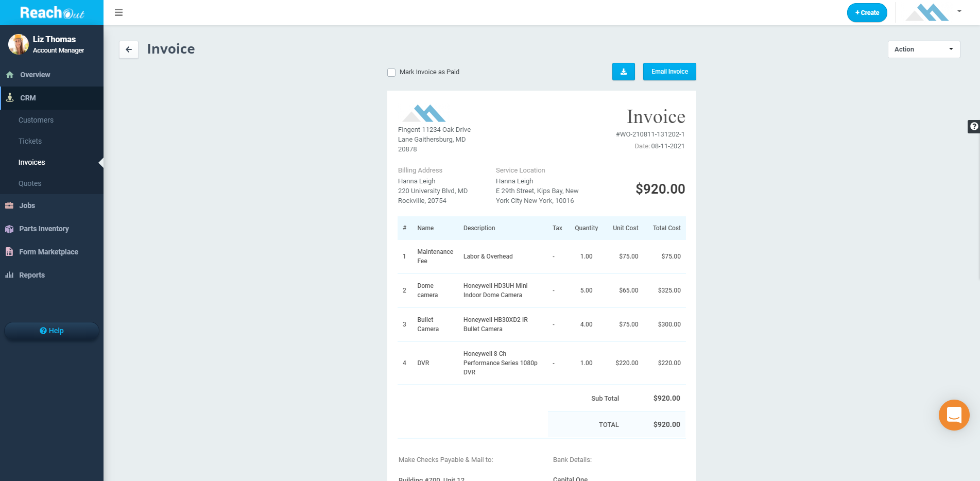Click the Unit Cost column header
The image size is (980, 481).
[625, 228]
